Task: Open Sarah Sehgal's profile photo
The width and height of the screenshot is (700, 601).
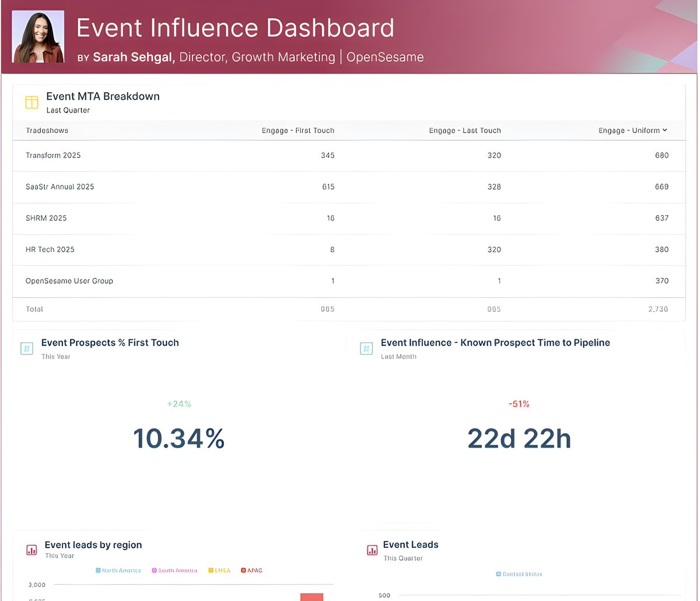Action: (x=38, y=36)
